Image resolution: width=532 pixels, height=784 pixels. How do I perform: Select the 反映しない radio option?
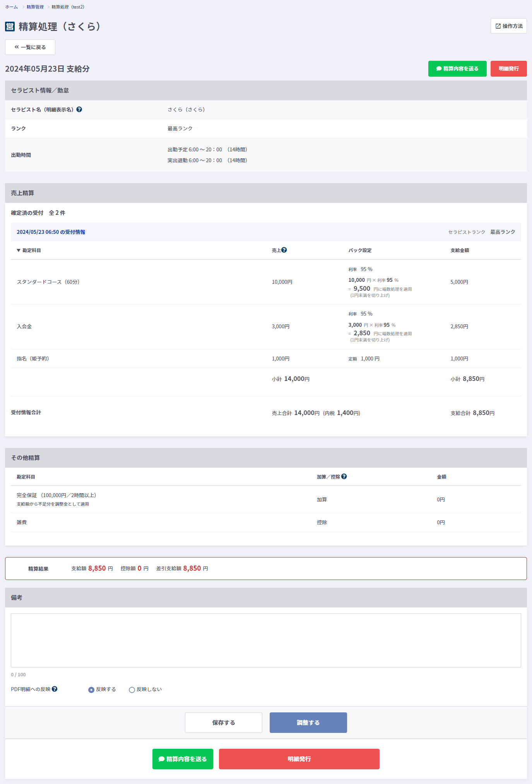pos(132,690)
